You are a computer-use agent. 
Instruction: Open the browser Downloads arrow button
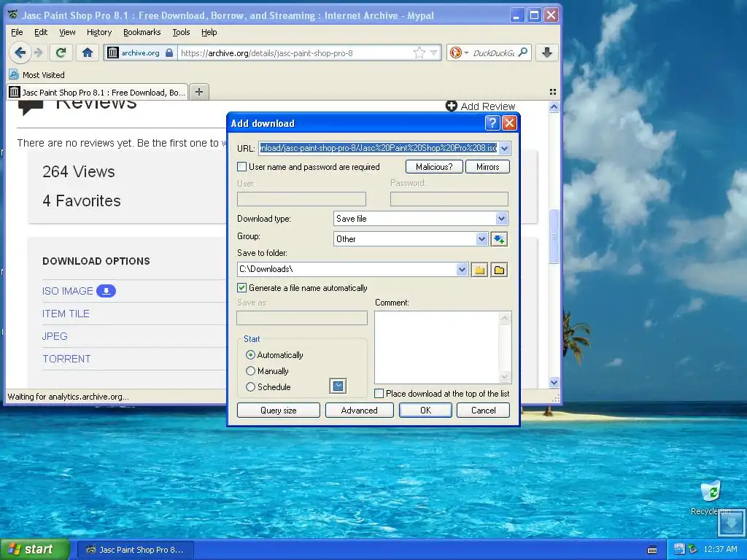[547, 52]
